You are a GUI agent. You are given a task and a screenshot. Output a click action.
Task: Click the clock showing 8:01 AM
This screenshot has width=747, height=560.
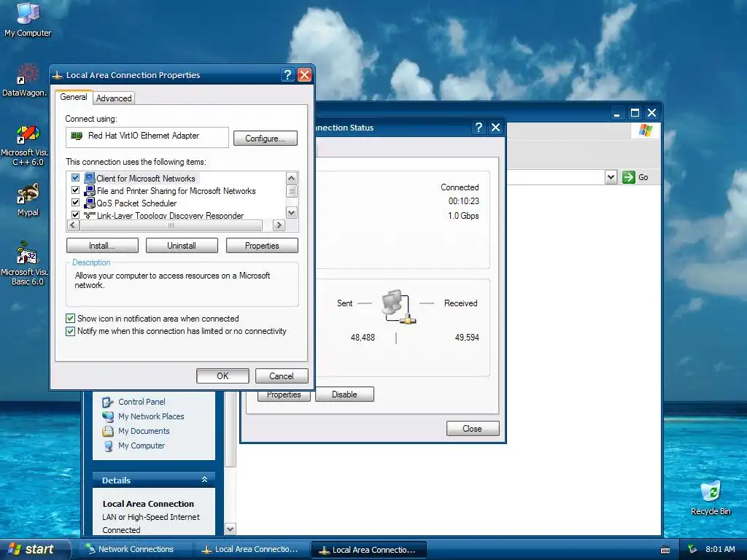[x=720, y=549]
